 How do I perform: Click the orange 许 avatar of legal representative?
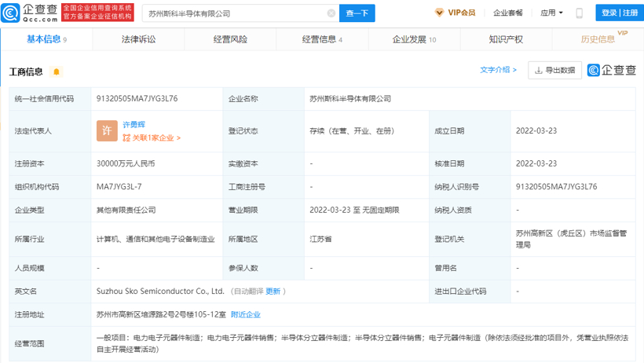107,131
